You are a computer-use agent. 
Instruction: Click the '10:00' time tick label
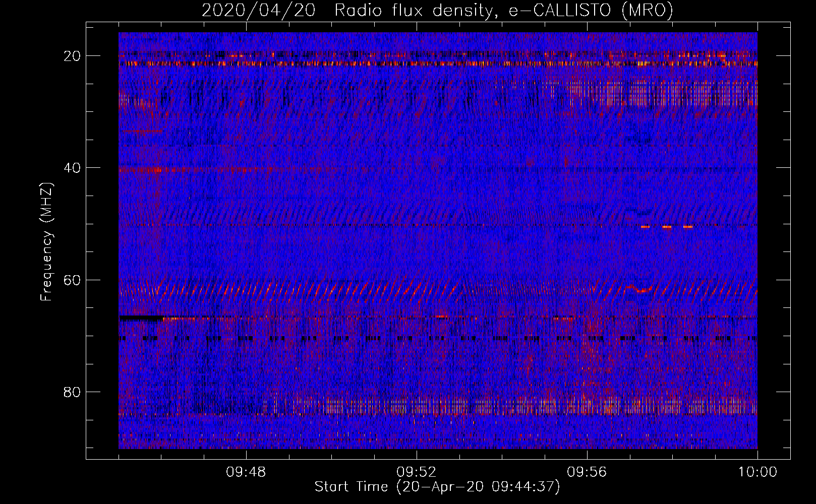point(757,472)
